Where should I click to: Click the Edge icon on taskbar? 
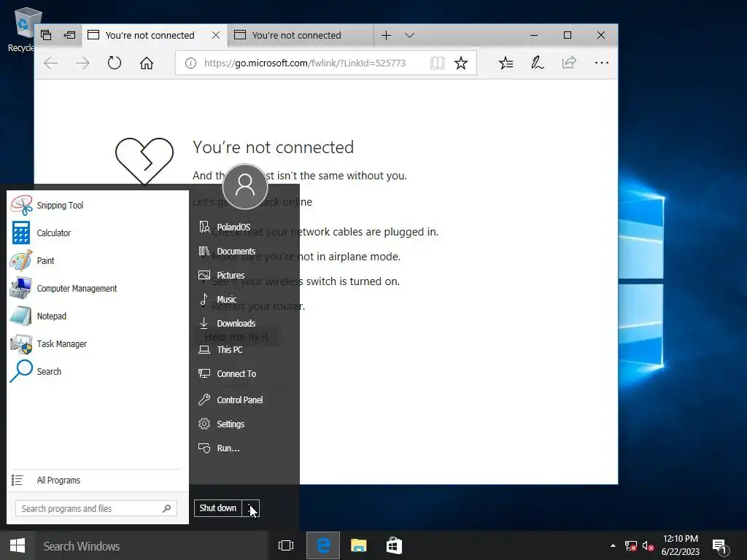tap(323, 545)
